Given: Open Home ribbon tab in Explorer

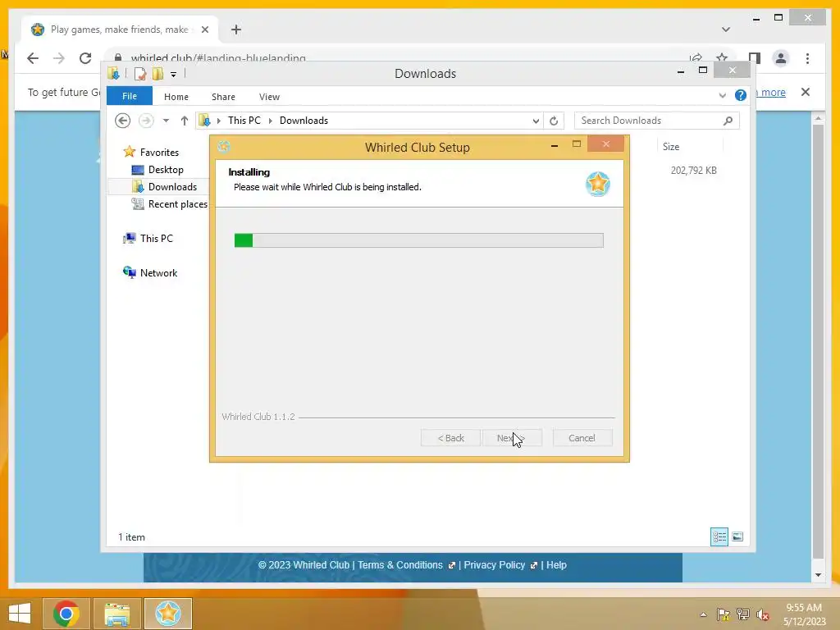Looking at the screenshot, I should pyautogui.click(x=176, y=97).
